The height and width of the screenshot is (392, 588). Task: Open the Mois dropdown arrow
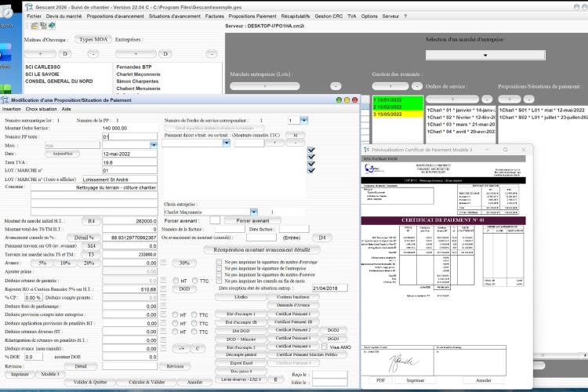pos(154,145)
